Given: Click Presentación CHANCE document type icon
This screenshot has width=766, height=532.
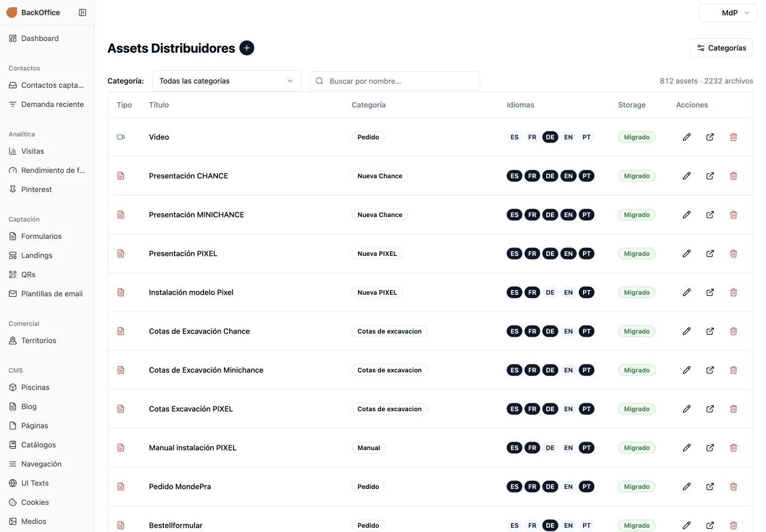Looking at the screenshot, I should [x=121, y=176].
